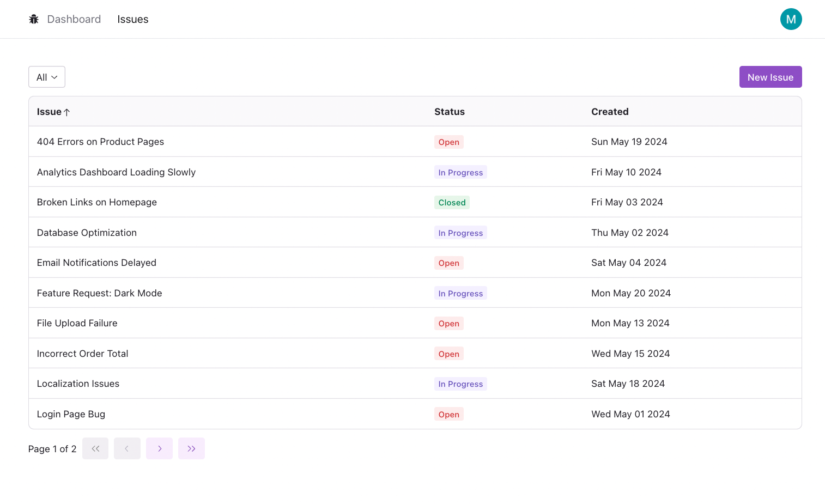Go to the first page of issues
The height and width of the screenshot is (504, 825).
[x=95, y=448]
